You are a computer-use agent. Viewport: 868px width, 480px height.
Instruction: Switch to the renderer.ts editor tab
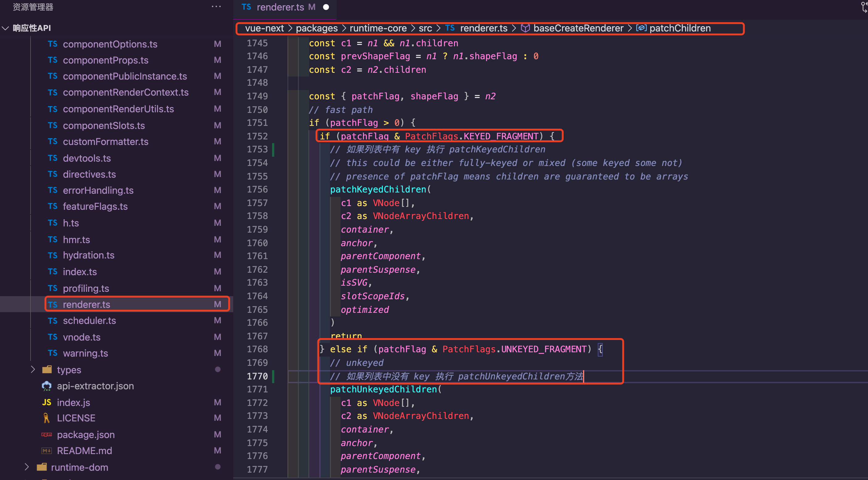[280, 7]
